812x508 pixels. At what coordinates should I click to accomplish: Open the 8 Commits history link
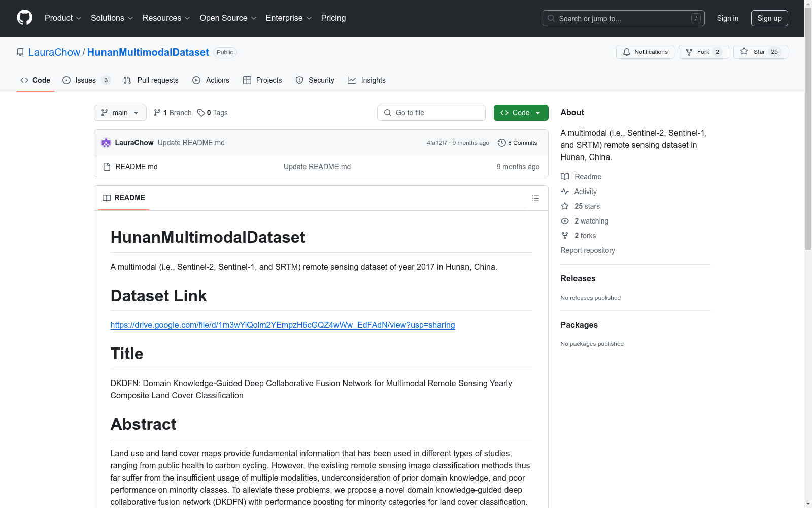tap(518, 143)
